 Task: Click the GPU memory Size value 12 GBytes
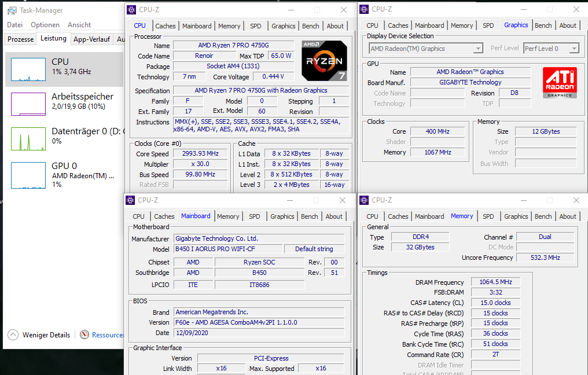tap(546, 131)
